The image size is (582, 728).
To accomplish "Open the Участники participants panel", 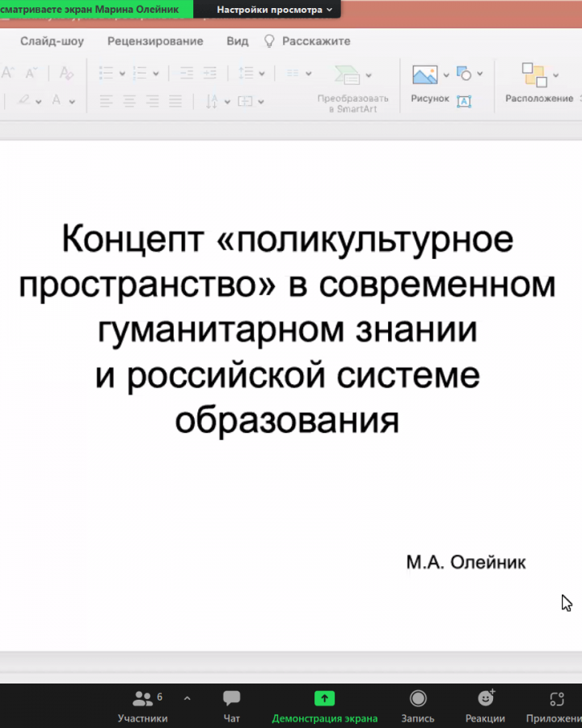I will point(143,705).
